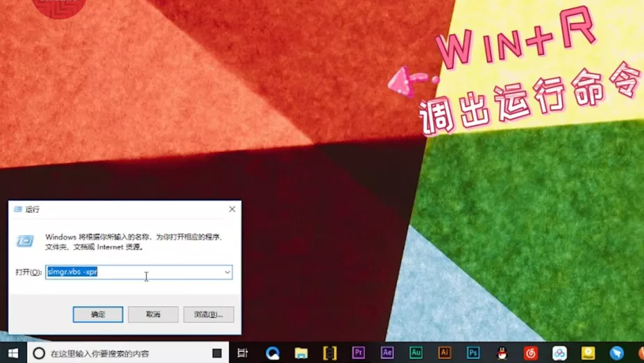644x363 pixels.
Task: Open the QQ penguin icon on the taskbar
Action: [x=502, y=353]
